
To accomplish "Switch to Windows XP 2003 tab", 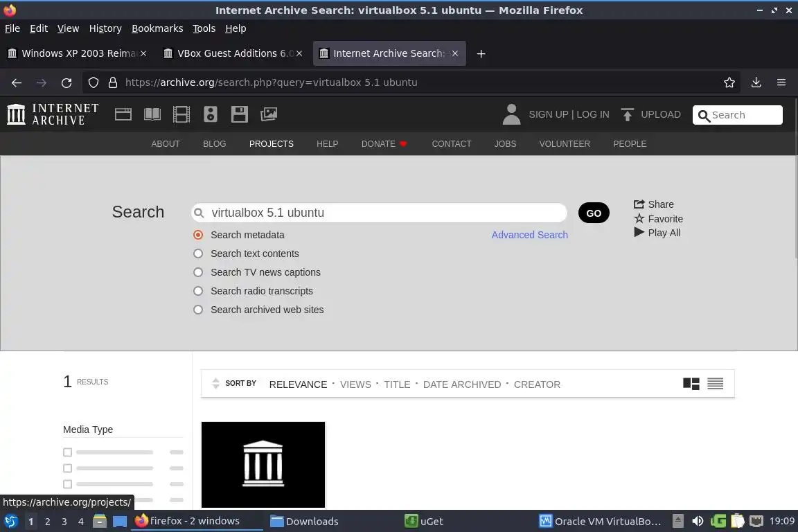I will 78,53.
